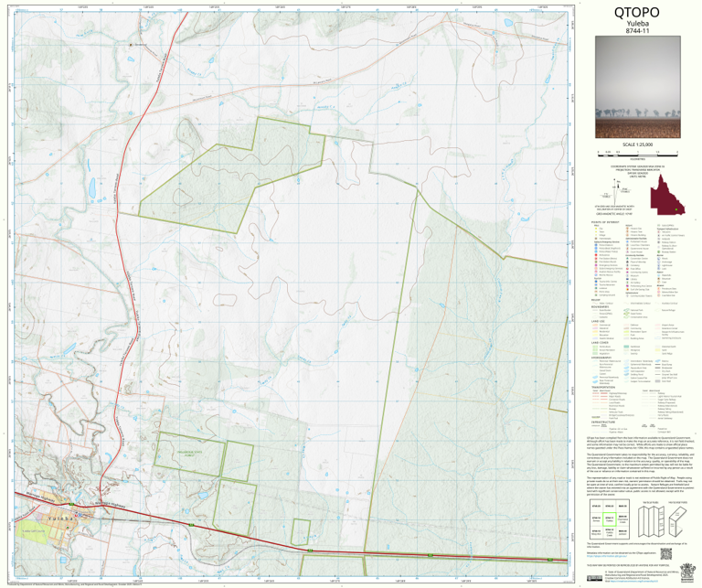Click the sheet number 8744-11
The width and height of the screenshot is (702, 588).
click(x=637, y=31)
